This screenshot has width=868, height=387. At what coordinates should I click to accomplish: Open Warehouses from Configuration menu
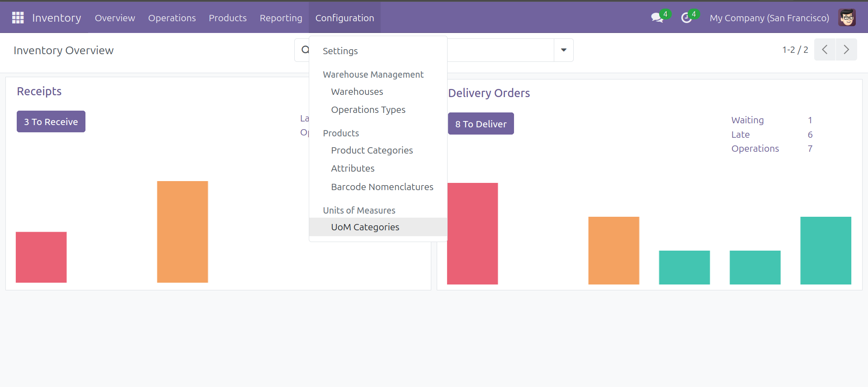pos(357,92)
